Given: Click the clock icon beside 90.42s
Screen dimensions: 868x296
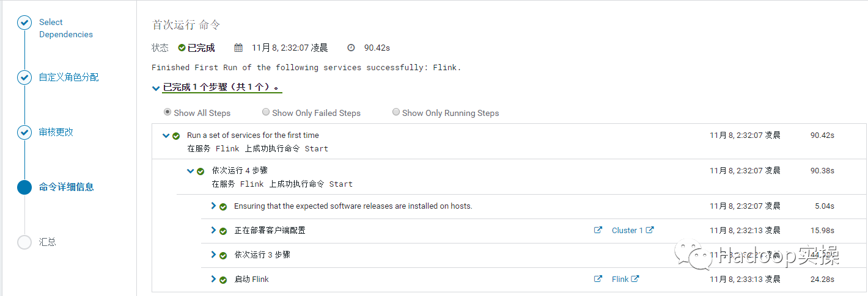Looking at the screenshot, I should 351,48.
